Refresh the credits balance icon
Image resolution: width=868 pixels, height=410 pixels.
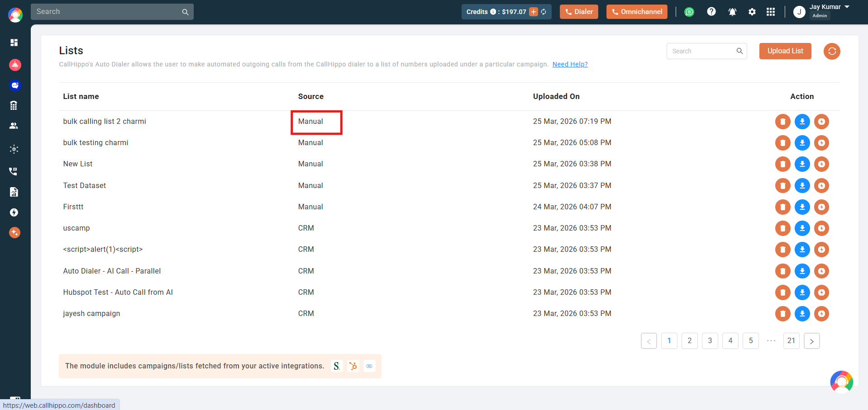point(544,12)
